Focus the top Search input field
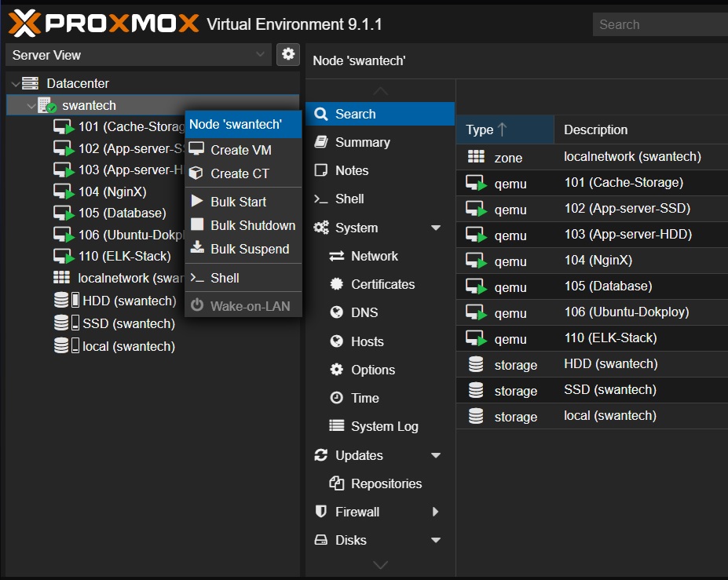 (x=660, y=24)
